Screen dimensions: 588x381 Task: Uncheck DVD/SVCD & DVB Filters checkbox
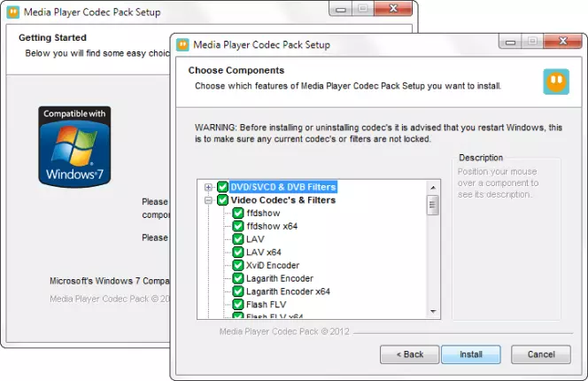[223, 187]
